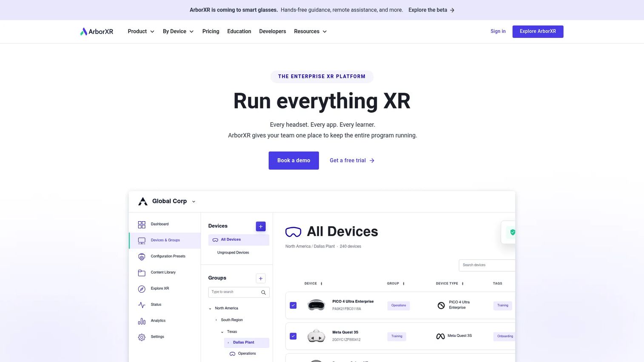Open the Education page
The image size is (644, 362).
(x=239, y=31)
